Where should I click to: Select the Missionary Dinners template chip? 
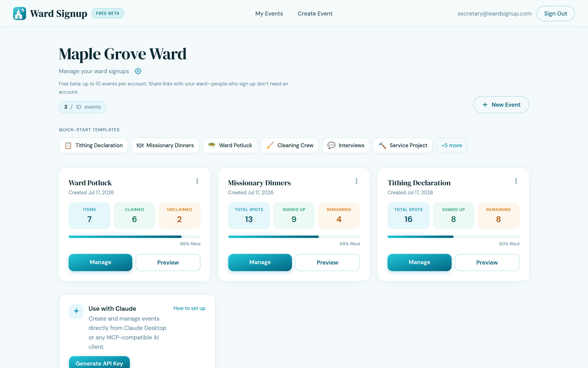tap(165, 146)
